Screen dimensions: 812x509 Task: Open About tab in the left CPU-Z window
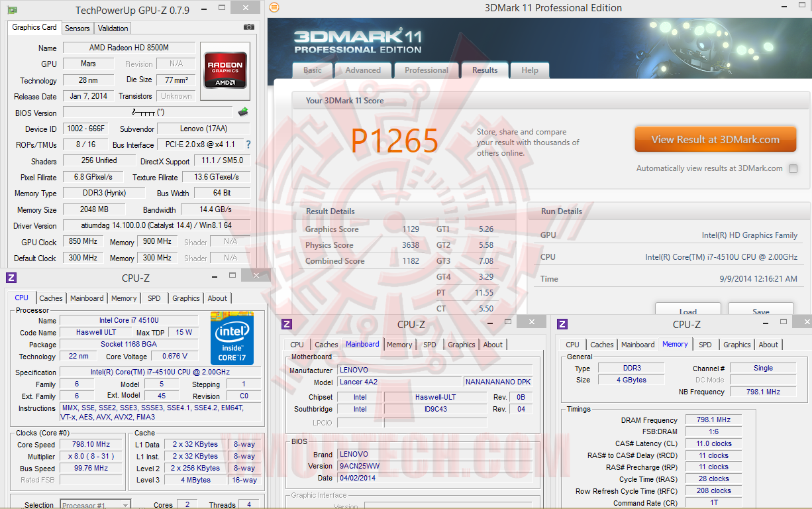[x=217, y=298]
